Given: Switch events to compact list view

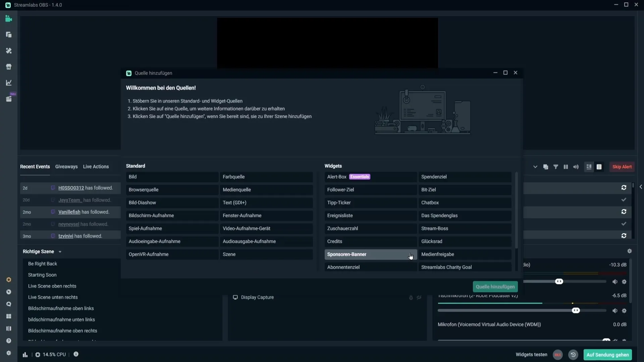Looking at the screenshot, I should coord(599,167).
